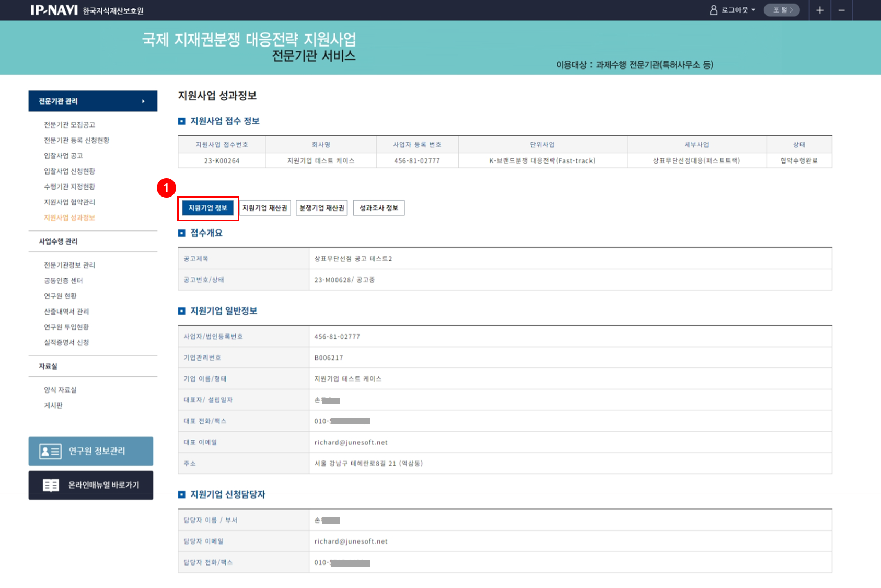Open 전문기관 모집공고 in sidebar

tap(69, 125)
